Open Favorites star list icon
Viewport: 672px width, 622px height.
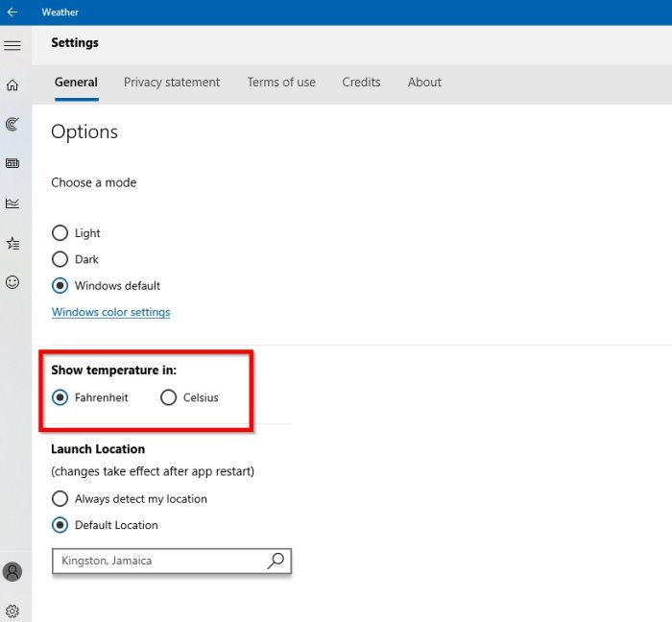pyautogui.click(x=12, y=243)
